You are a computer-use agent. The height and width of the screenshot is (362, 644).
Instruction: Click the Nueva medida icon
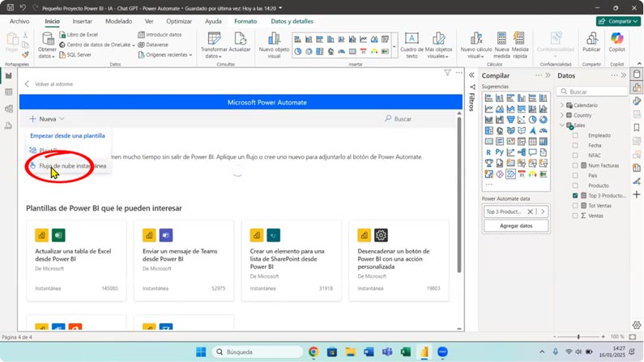pyautogui.click(x=501, y=40)
